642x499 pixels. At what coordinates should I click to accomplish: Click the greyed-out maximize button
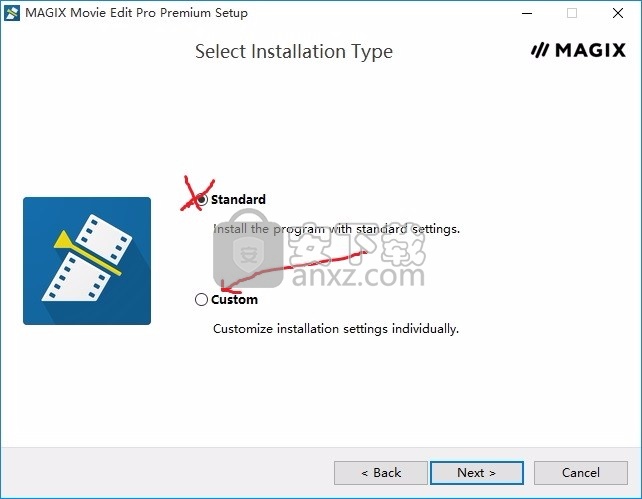[x=572, y=13]
